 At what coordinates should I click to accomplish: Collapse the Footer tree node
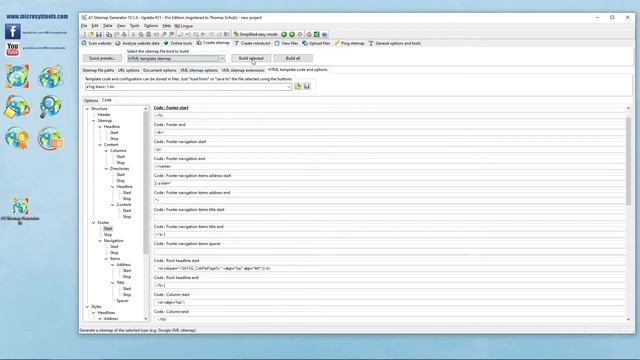point(93,223)
